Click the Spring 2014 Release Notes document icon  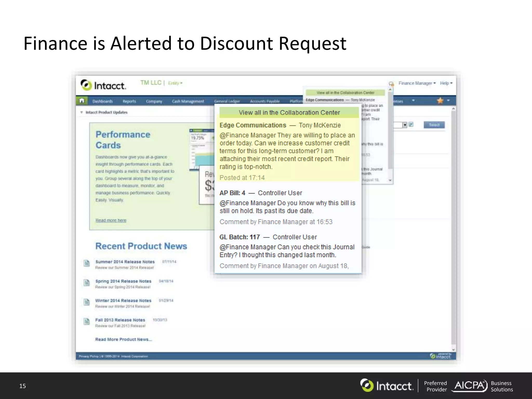click(x=87, y=282)
